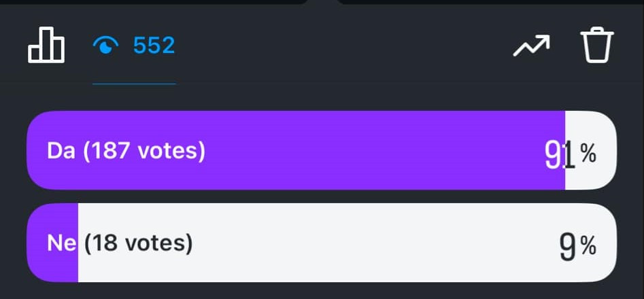This screenshot has width=644, height=299.
Task: Click the 91% result on Da bar
Action: pos(570,155)
